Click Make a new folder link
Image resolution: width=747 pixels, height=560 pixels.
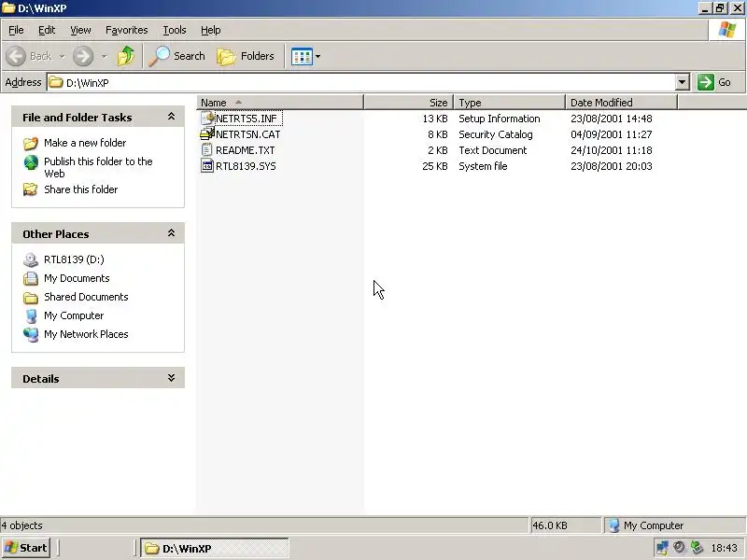(85, 143)
